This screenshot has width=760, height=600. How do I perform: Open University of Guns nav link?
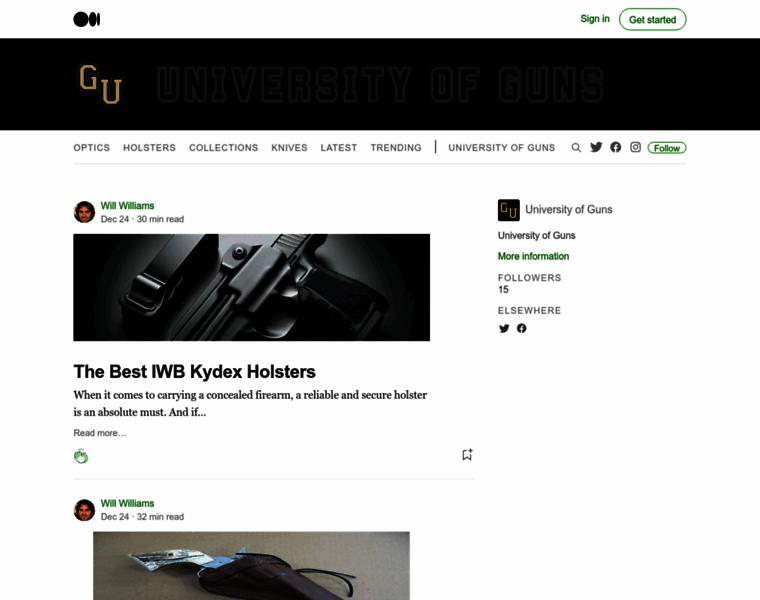coord(502,147)
